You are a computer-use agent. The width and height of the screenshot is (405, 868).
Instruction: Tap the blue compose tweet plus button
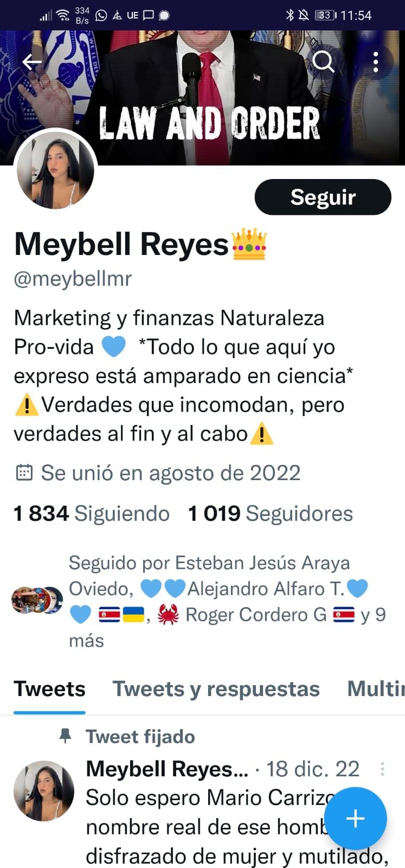[x=356, y=818]
